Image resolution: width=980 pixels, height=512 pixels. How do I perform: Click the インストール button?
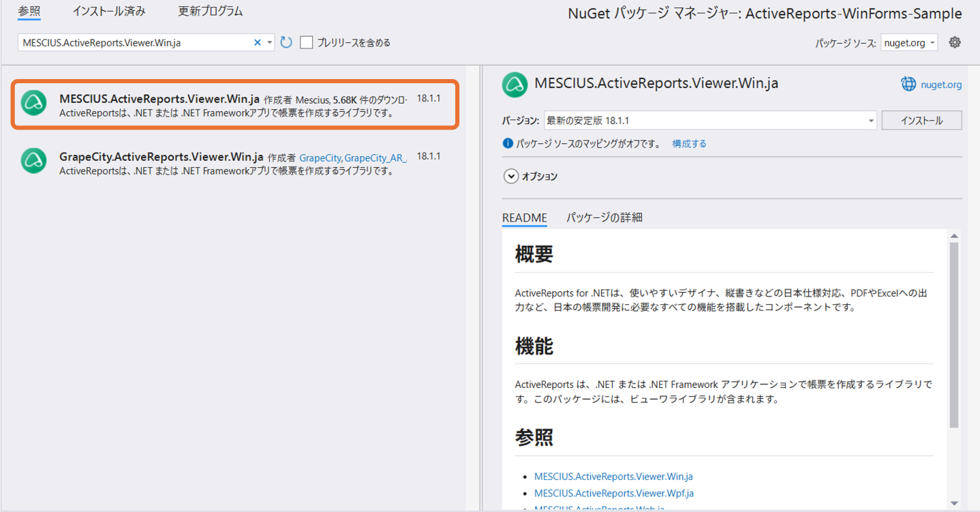click(x=922, y=121)
